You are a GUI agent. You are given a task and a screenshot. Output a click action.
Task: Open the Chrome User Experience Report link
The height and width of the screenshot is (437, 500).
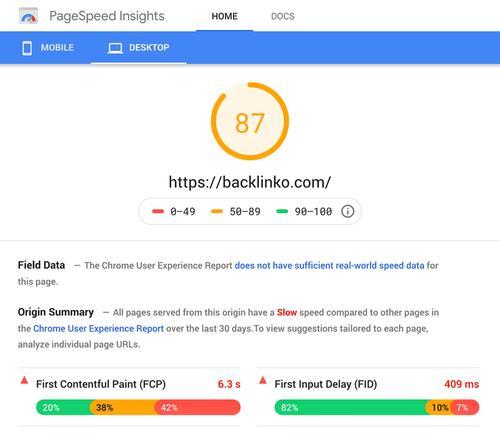(98, 328)
